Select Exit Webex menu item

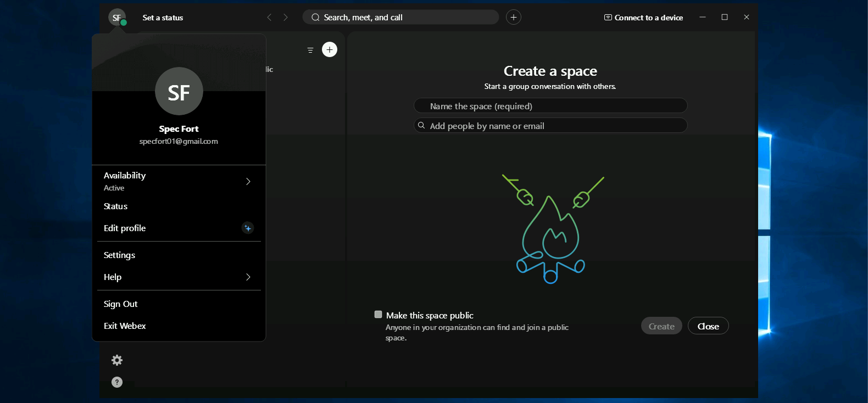125,326
